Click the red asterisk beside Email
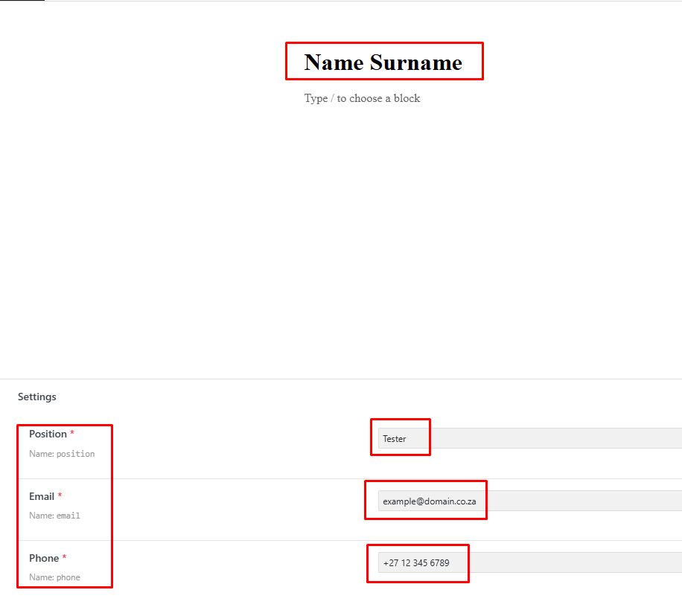This screenshot has height=616, width=682. tap(60, 496)
